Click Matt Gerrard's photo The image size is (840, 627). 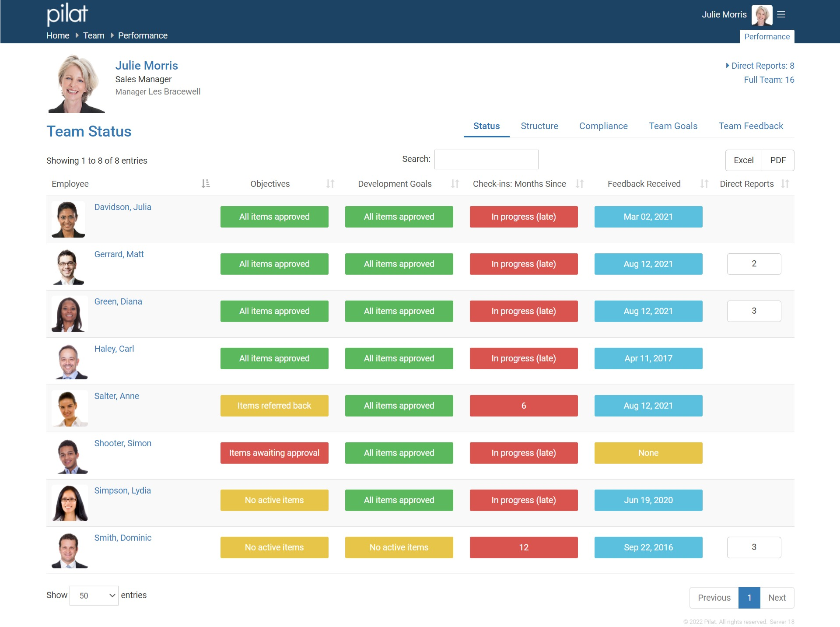pyautogui.click(x=68, y=266)
